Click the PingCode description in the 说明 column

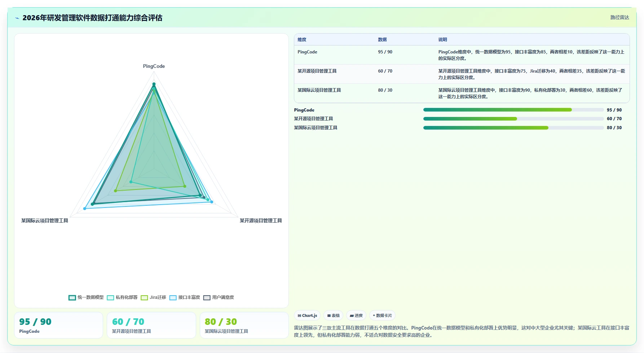tap(531, 55)
